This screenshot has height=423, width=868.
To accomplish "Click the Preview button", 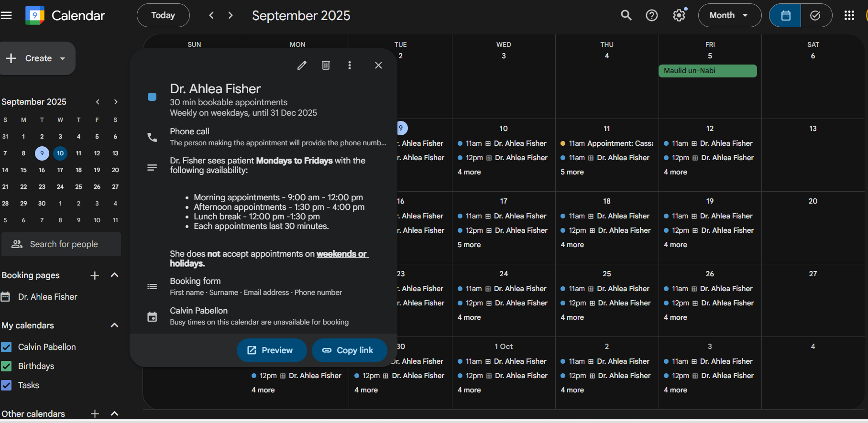I will coord(271,350).
